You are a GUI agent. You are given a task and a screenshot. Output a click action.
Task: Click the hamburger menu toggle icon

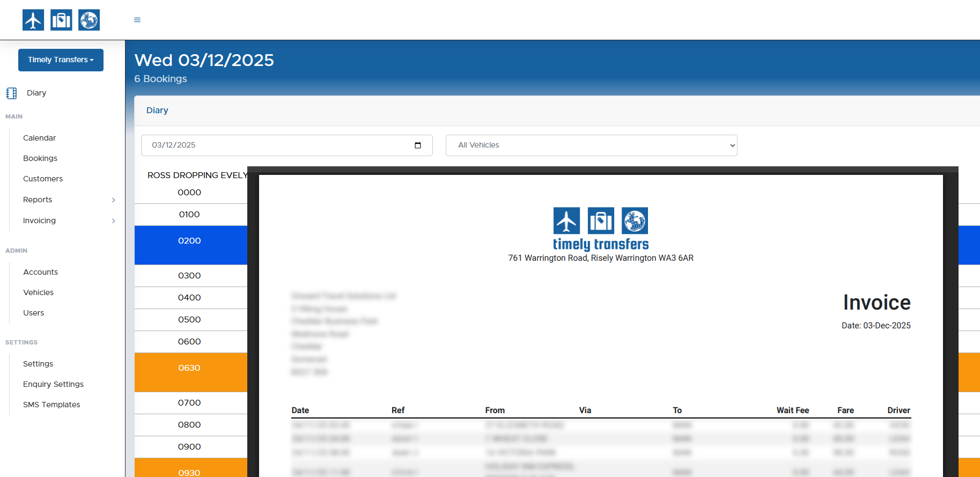point(137,20)
